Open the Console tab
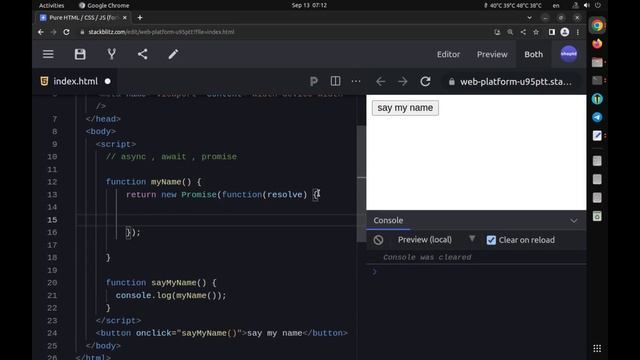Screen dimensions: 640x360 click(388, 220)
